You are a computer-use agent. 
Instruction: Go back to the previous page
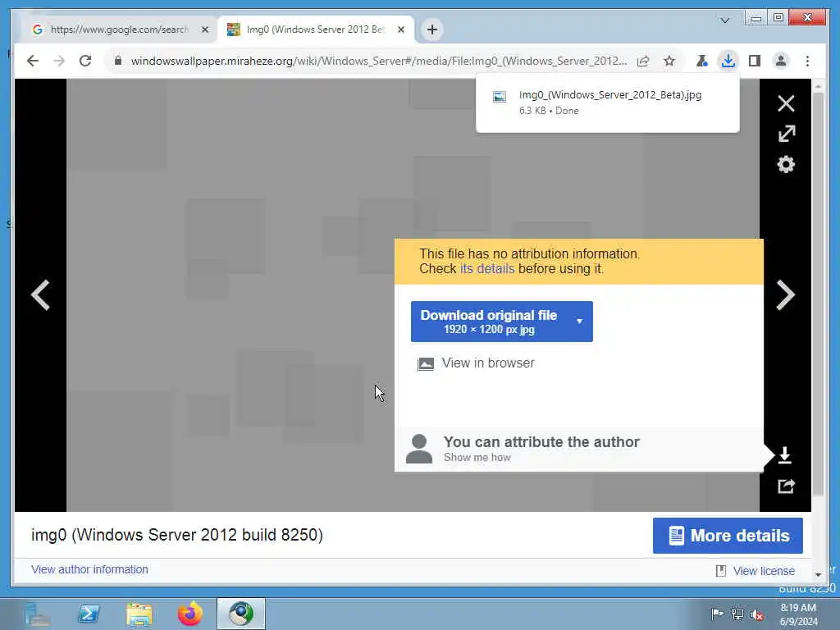[x=33, y=61]
